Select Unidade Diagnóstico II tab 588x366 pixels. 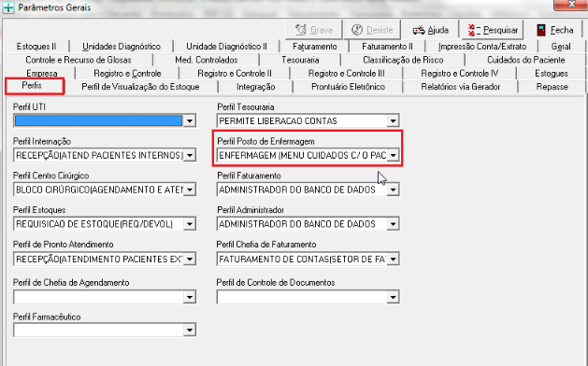[x=226, y=47]
